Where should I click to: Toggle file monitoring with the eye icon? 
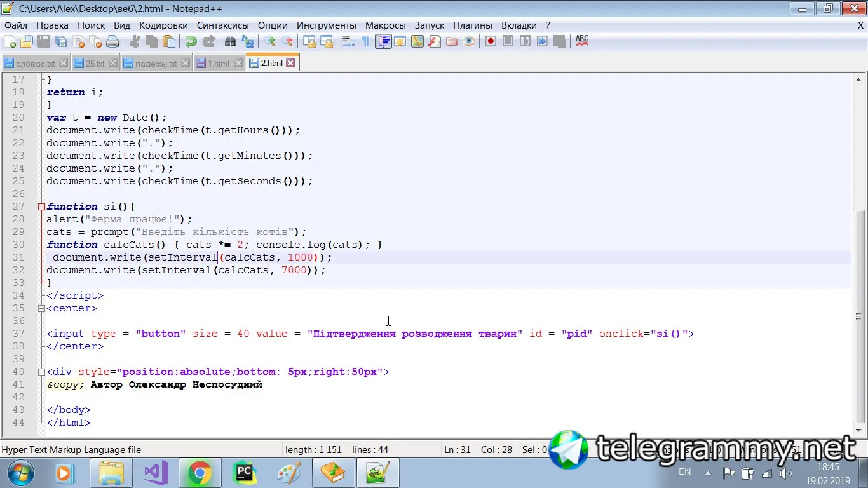pos(469,42)
